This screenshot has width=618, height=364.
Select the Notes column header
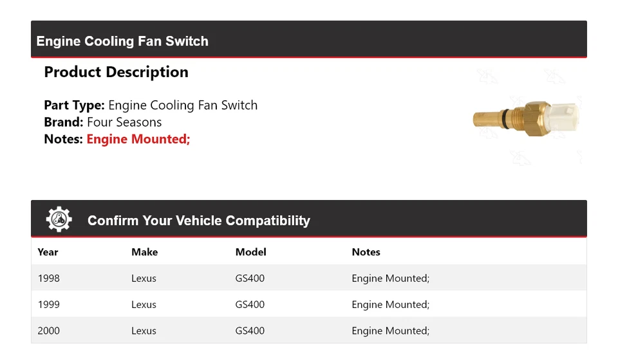pyautogui.click(x=366, y=252)
